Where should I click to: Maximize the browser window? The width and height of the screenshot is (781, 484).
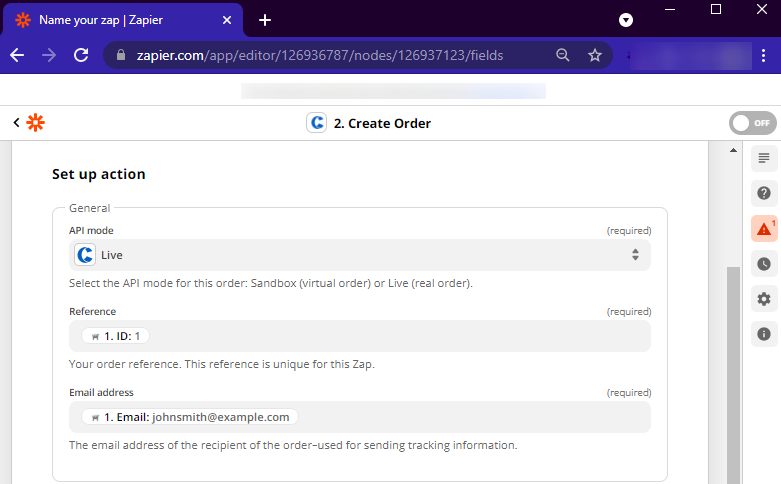(716, 9)
